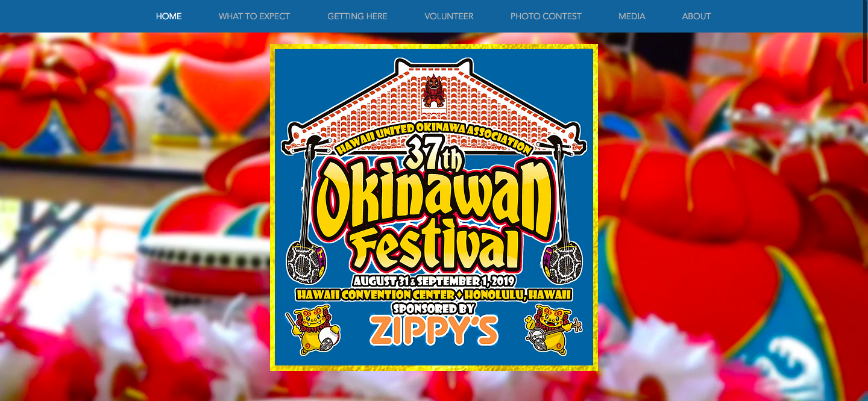Image resolution: width=868 pixels, height=401 pixels.
Task: Click the ZIPPY'S sponsor logo
Action: pyautogui.click(x=434, y=331)
